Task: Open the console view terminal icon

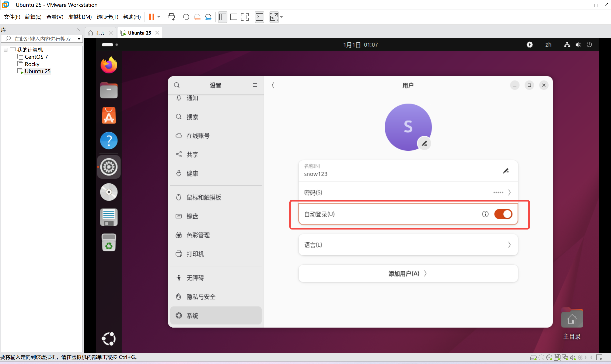Action: coord(259,17)
